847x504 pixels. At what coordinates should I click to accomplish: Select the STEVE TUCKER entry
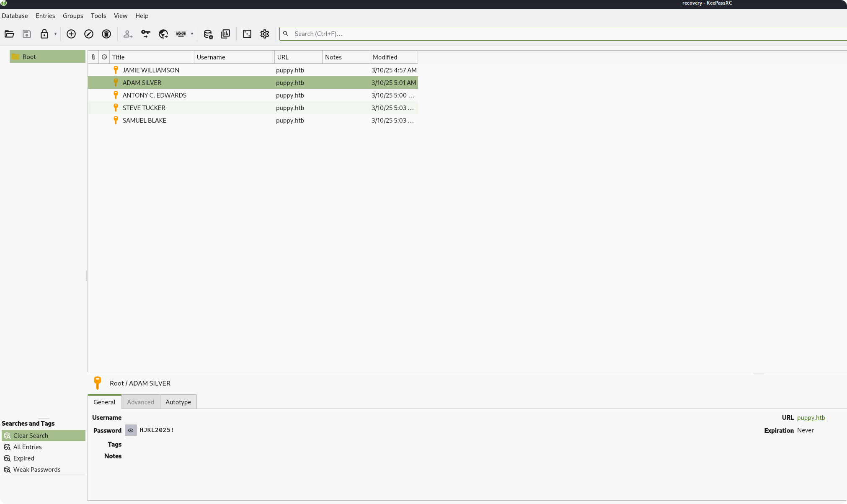(253, 108)
